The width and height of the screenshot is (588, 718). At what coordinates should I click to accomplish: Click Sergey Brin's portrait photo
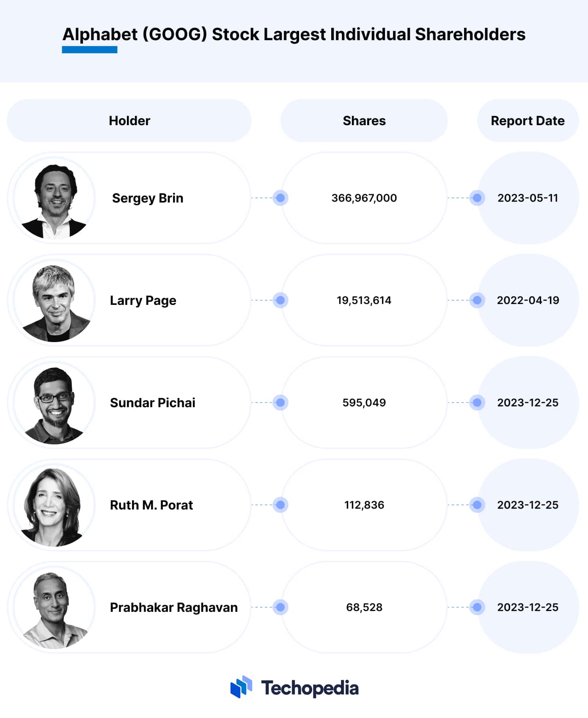(x=54, y=198)
